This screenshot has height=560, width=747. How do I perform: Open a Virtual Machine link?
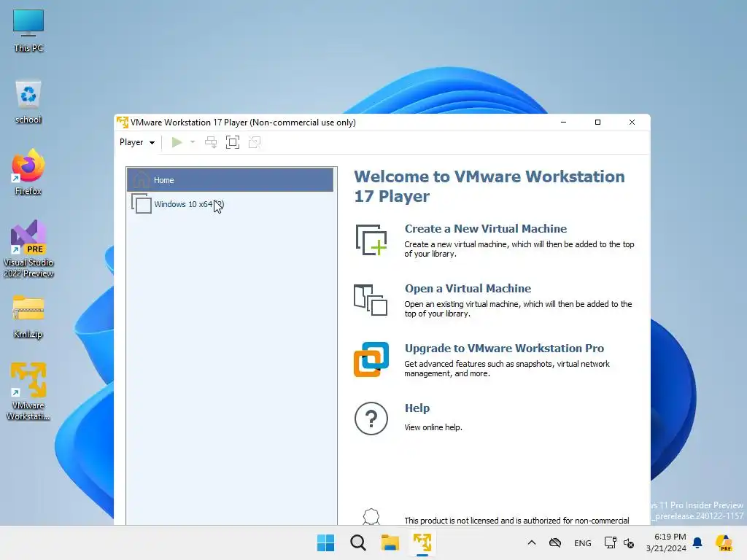[468, 289]
